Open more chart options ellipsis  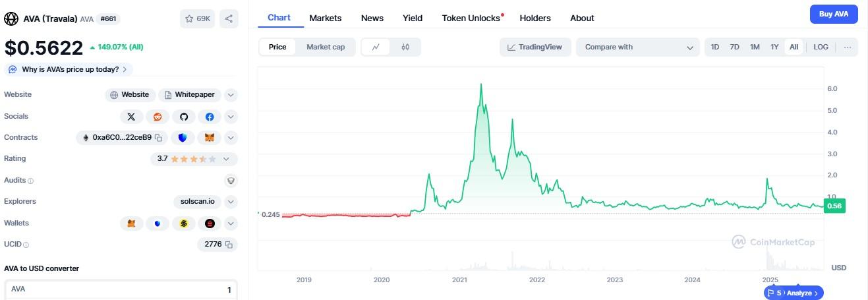point(848,47)
